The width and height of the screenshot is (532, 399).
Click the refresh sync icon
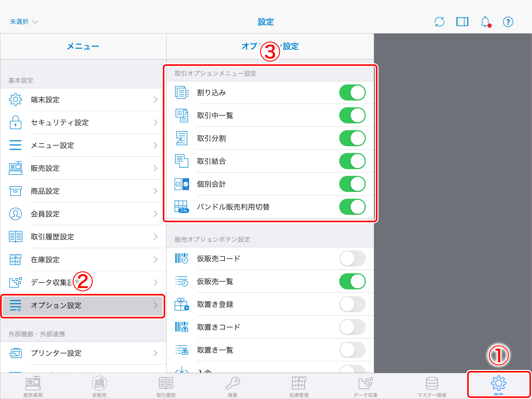point(439,22)
